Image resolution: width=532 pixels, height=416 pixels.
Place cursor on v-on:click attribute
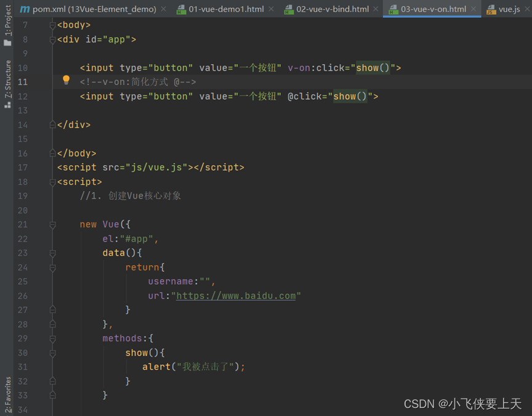point(316,68)
